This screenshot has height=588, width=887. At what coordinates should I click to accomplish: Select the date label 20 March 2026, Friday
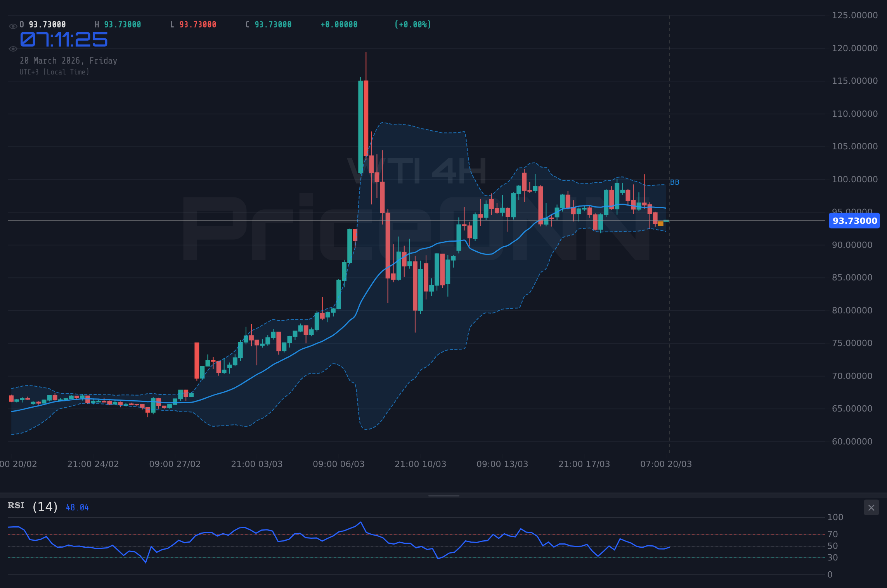68,61
